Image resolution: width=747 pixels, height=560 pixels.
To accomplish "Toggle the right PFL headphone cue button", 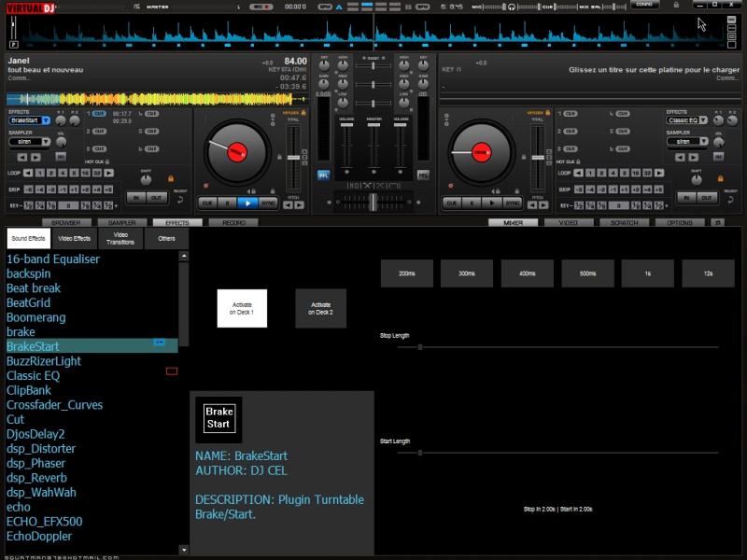I will (x=423, y=175).
